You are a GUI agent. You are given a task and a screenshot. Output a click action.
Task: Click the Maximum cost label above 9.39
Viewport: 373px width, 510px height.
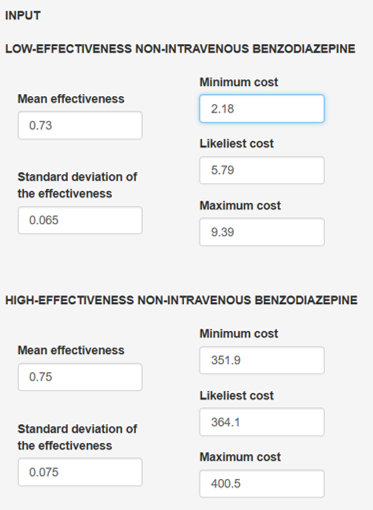(x=240, y=205)
